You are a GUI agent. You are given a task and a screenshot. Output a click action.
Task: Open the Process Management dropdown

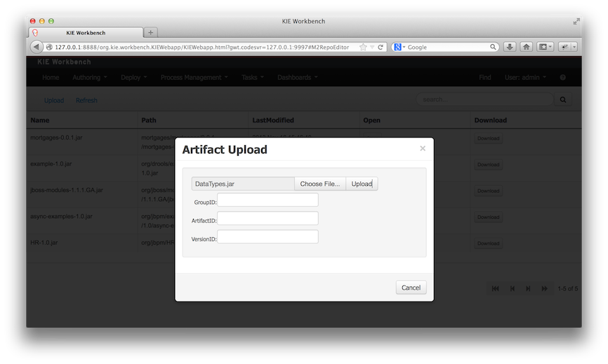pos(194,77)
